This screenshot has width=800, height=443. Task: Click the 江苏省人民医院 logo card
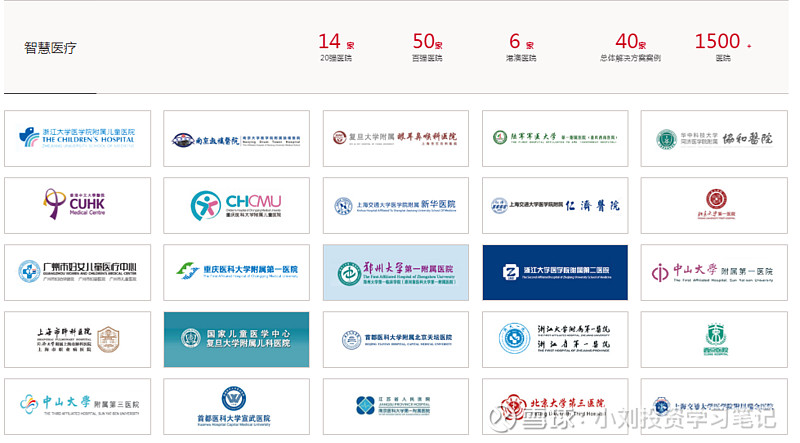coord(395,407)
